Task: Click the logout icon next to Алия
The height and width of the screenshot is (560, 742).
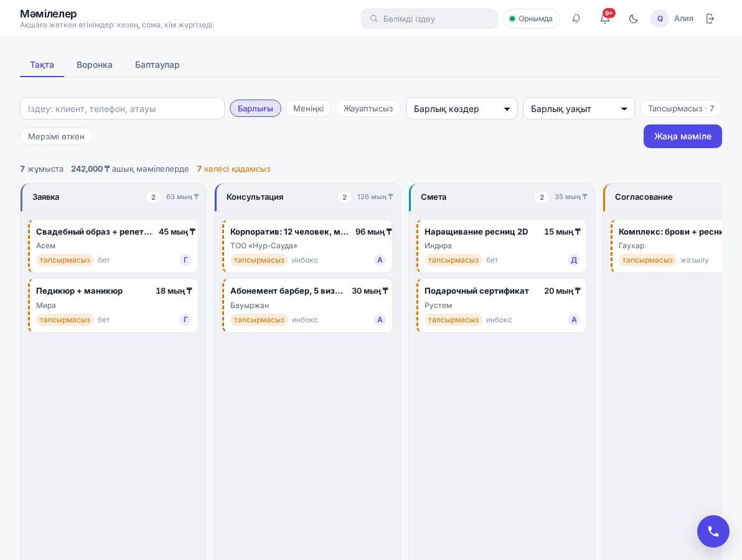Action: (x=710, y=19)
